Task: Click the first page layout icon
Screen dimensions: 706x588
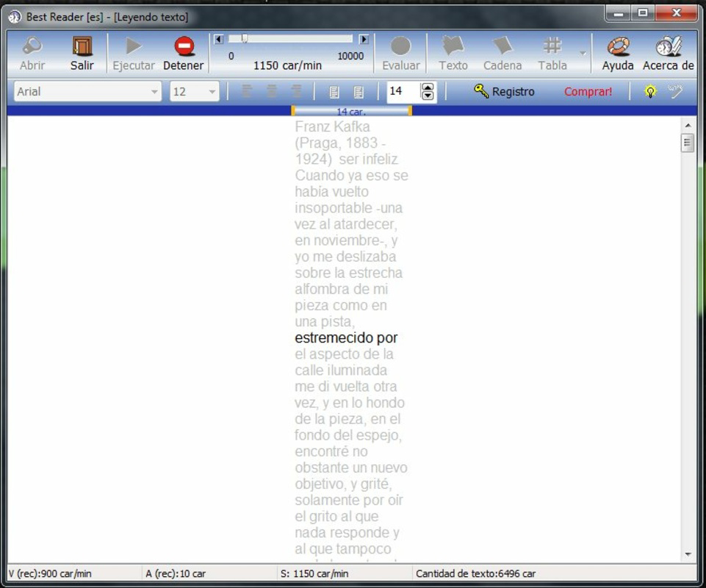Action: coord(334,92)
